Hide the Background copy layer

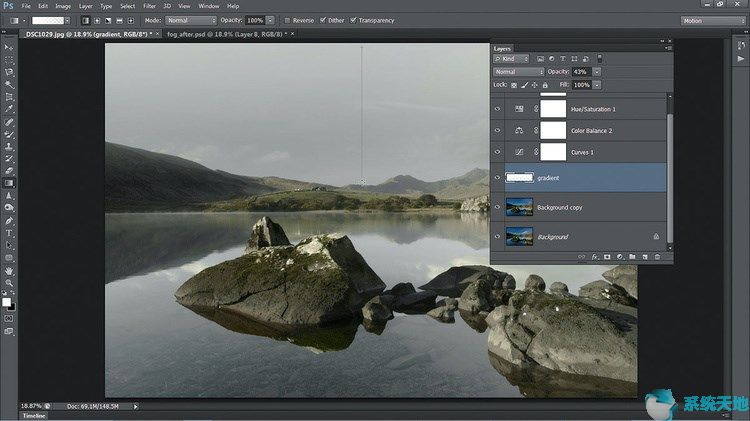tap(497, 207)
